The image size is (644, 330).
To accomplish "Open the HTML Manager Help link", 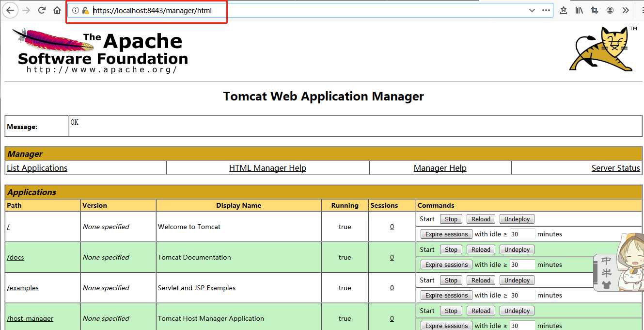I will pos(267,168).
